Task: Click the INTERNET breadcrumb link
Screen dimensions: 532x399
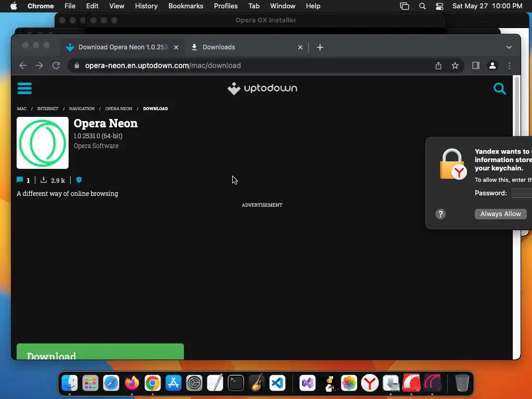Action: click(47, 109)
